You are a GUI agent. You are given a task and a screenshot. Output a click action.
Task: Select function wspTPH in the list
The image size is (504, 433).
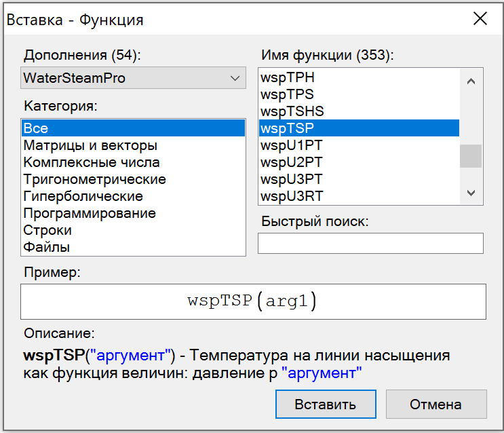pos(288,77)
